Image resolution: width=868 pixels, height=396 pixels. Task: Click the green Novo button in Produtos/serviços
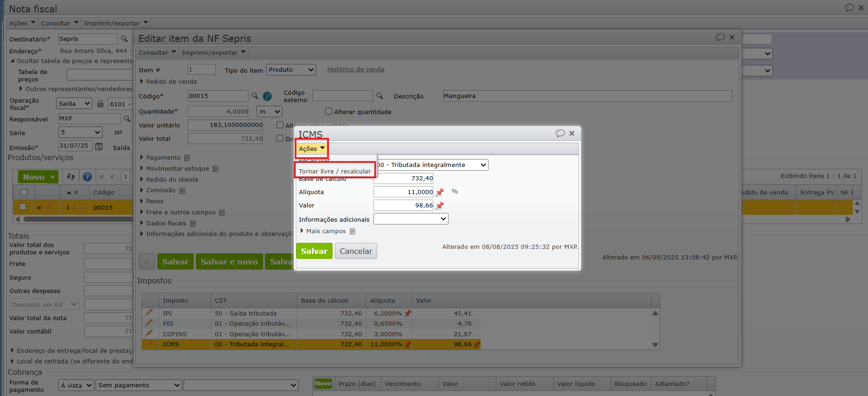(x=33, y=177)
